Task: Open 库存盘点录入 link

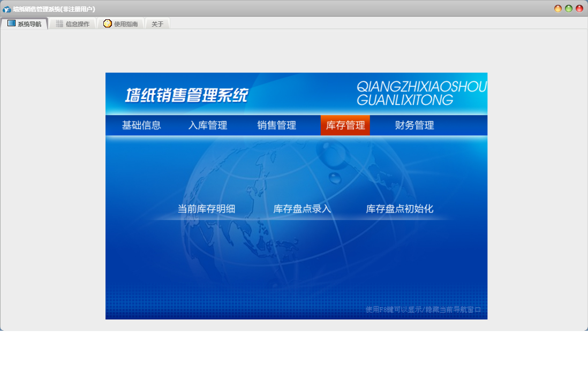Action: tap(302, 209)
